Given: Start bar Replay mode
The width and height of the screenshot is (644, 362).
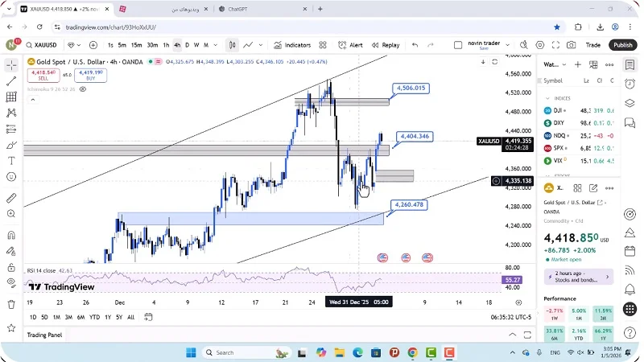Looking at the screenshot, I should pyautogui.click(x=385, y=45).
